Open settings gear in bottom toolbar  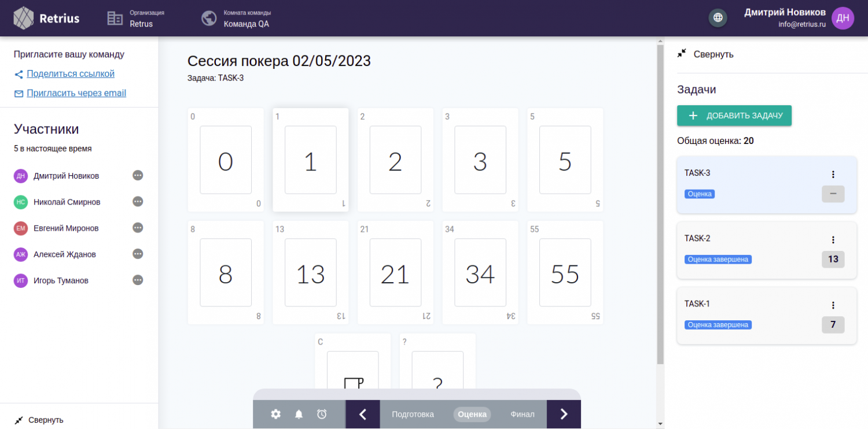click(276, 414)
